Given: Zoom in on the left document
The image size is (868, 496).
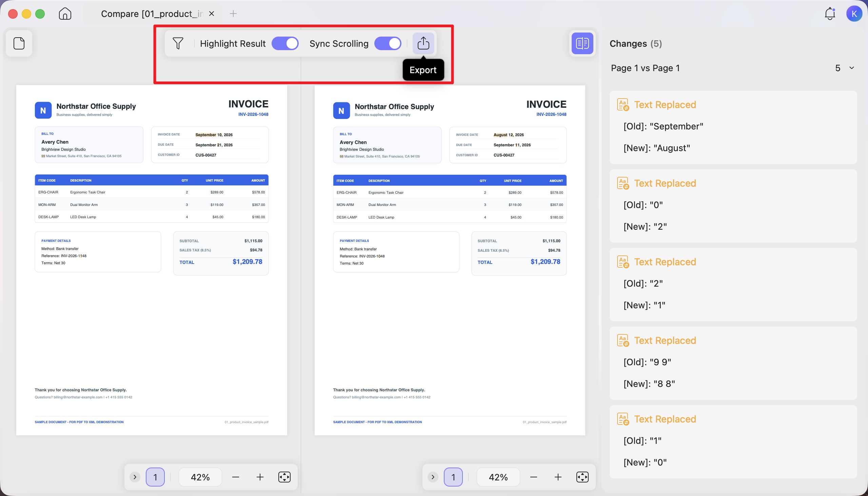Looking at the screenshot, I should [260, 477].
